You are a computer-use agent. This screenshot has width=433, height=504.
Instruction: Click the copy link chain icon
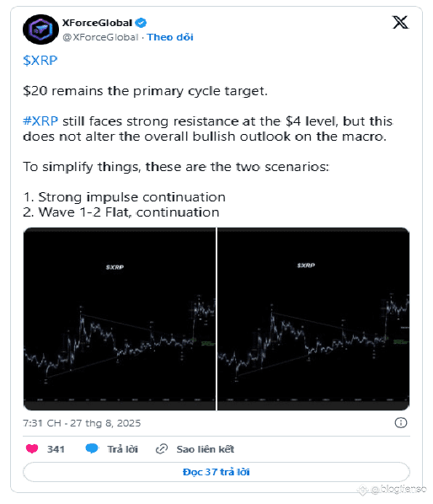click(x=162, y=448)
